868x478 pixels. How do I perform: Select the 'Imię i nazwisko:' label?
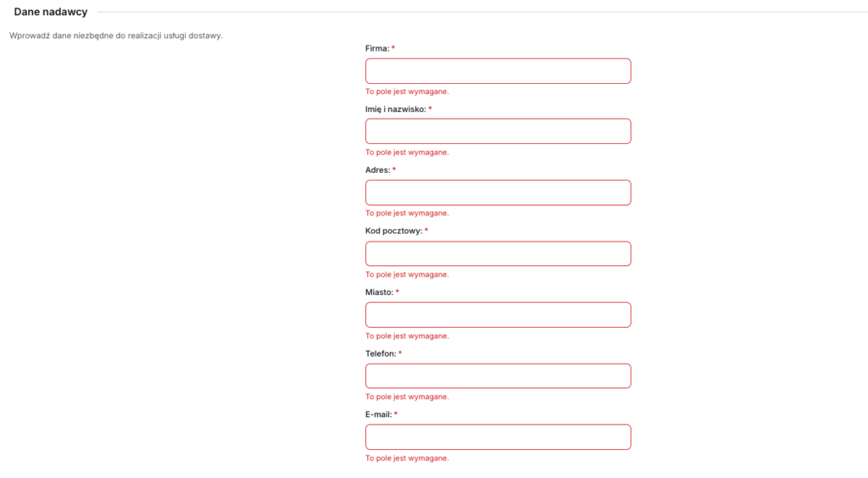click(x=395, y=109)
